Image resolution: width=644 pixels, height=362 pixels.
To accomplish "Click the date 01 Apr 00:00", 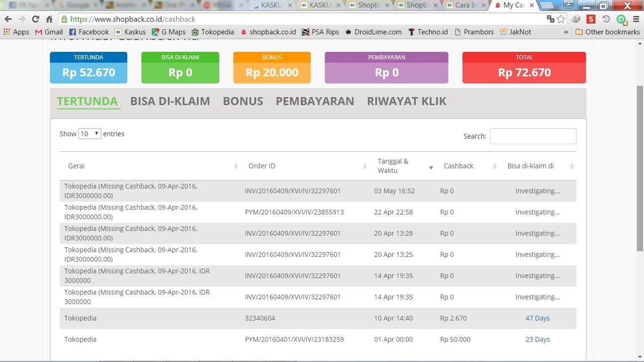I will pyautogui.click(x=393, y=339).
